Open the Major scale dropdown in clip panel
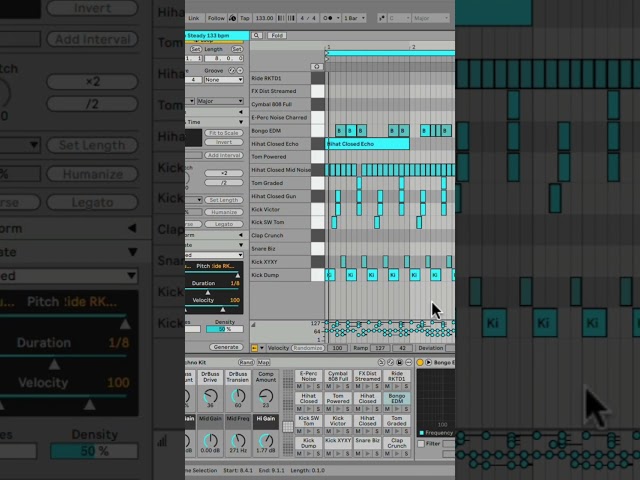This screenshot has height=480, width=640. pyautogui.click(x=220, y=101)
